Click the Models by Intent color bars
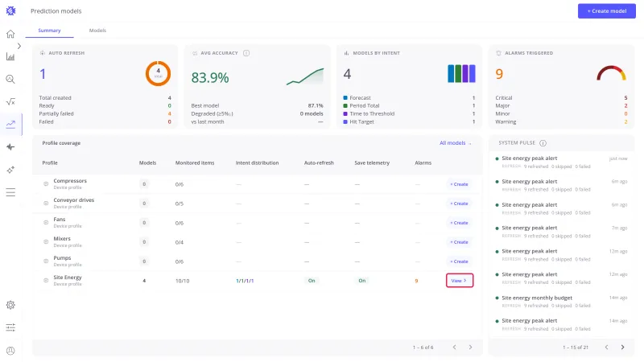 pyautogui.click(x=461, y=73)
